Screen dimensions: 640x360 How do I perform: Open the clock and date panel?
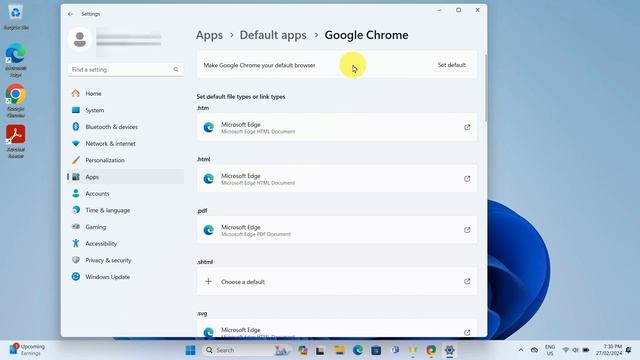pos(609,350)
